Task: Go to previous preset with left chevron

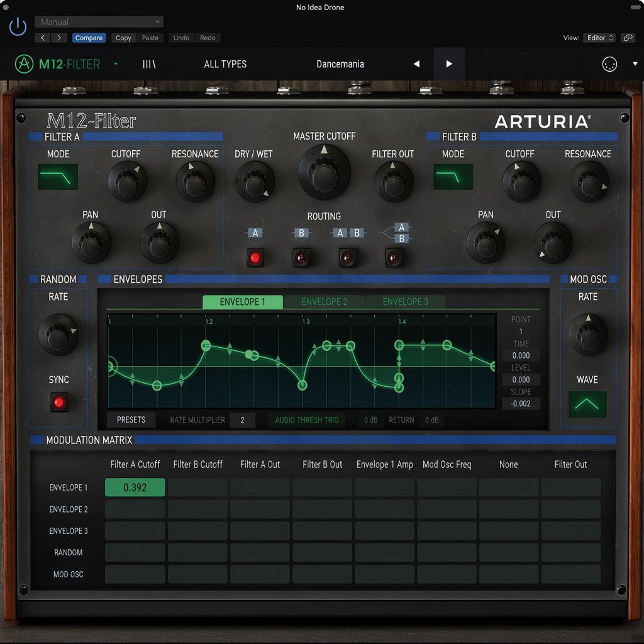Action: click(x=43, y=38)
